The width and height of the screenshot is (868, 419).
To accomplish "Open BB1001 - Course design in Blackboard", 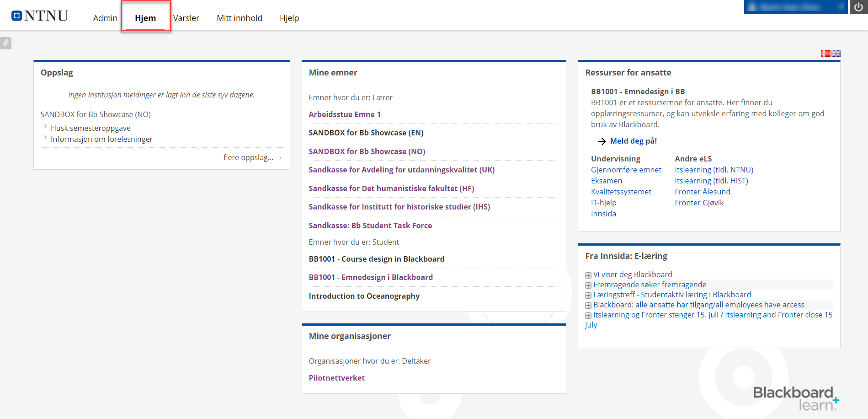I will point(377,259).
